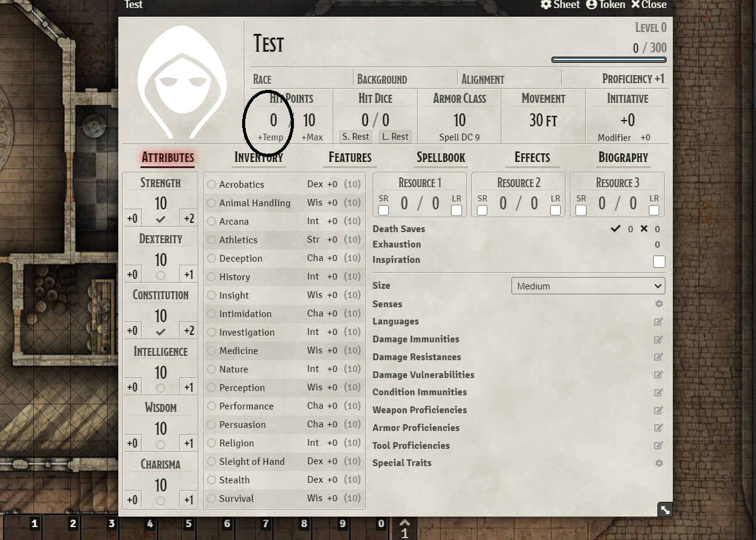Take a short rest with the S. Rest button
Screen dimensions: 756x540
pyautogui.click(x=356, y=137)
